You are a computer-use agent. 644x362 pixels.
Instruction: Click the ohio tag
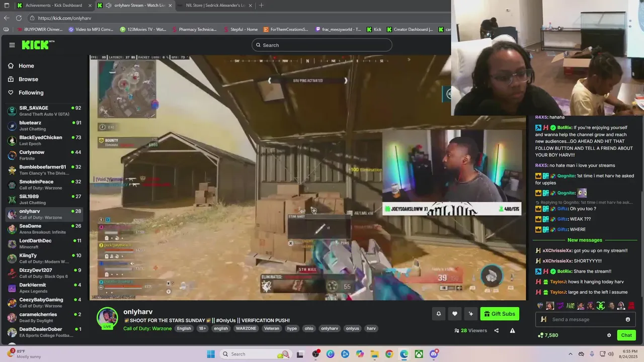(x=309, y=328)
